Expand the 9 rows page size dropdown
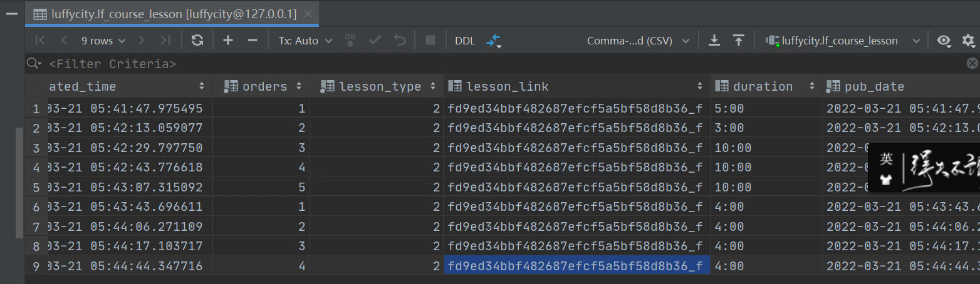 pyautogui.click(x=103, y=41)
